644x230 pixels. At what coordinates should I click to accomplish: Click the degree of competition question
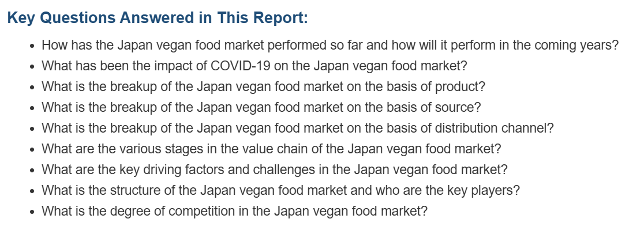pyautogui.click(x=234, y=211)
